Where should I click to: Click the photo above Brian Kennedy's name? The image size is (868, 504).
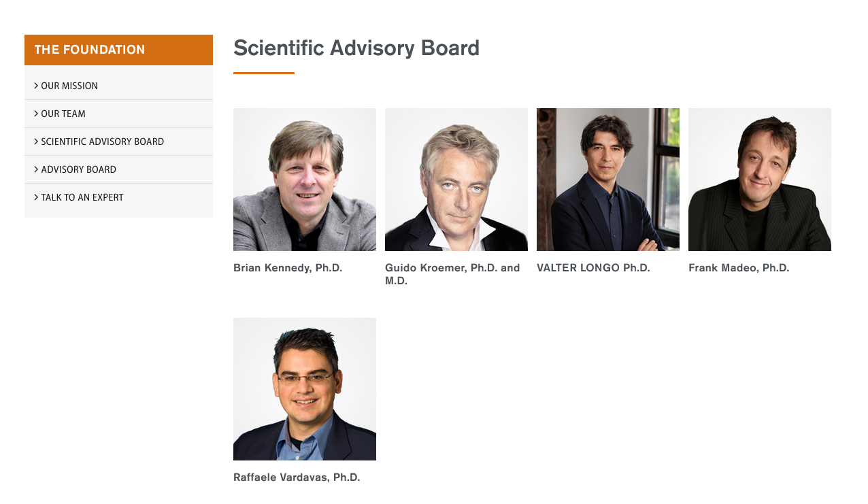[x=305, y=180]
